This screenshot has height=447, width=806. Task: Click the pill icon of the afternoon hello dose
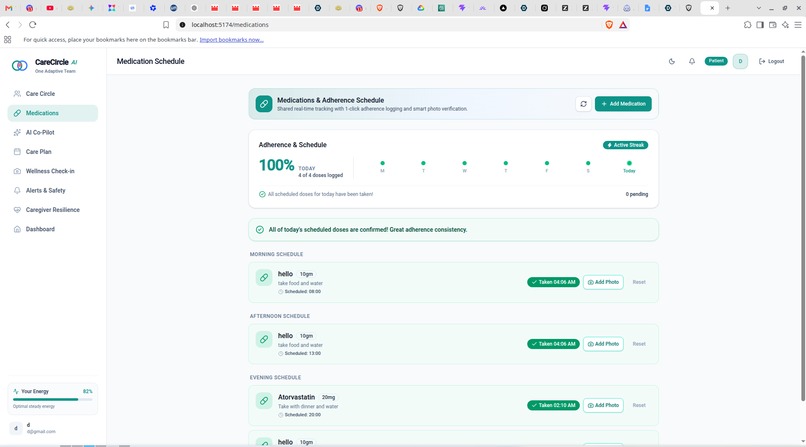point(264,339)
